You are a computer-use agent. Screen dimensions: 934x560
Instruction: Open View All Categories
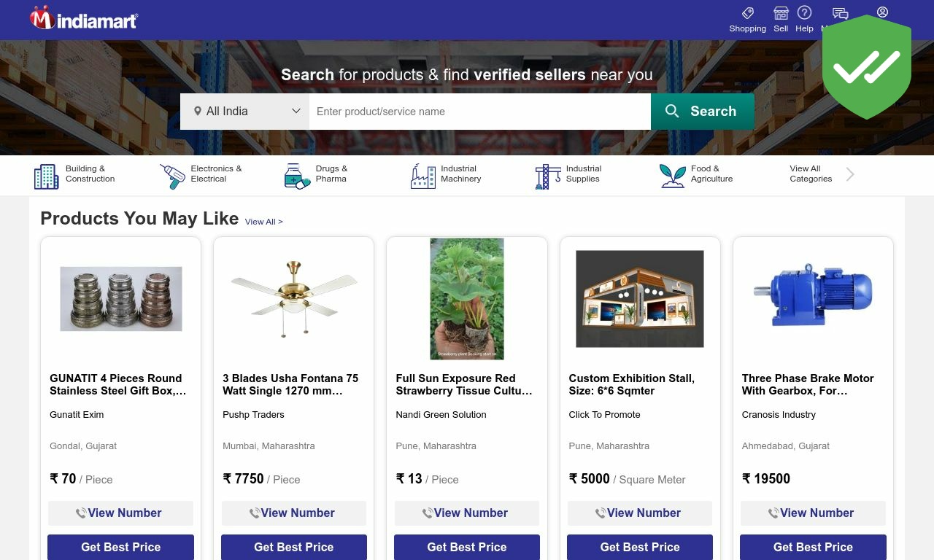point(811,174)
